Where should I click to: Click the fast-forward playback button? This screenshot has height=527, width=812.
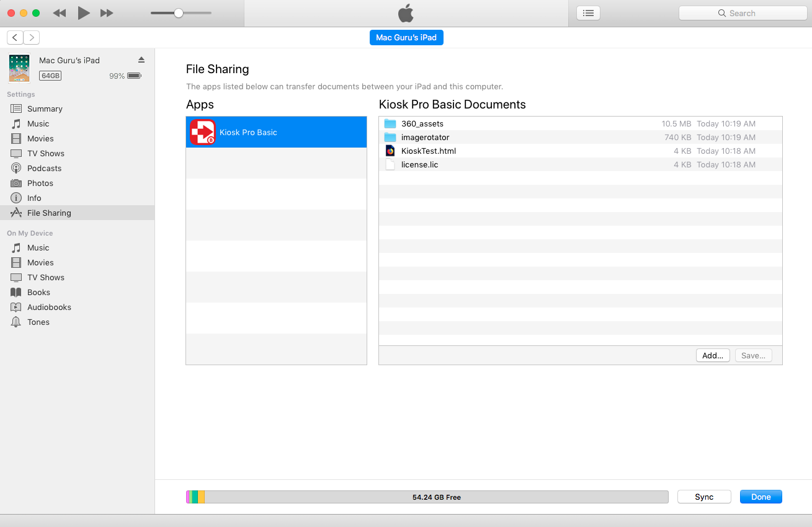coord(107,13)
